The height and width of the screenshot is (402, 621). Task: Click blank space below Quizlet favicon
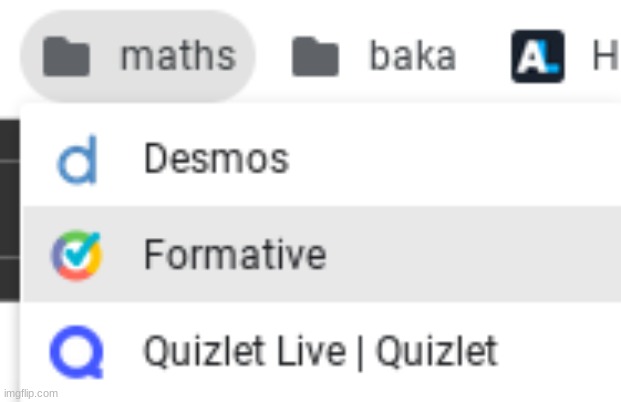(76, 387)
